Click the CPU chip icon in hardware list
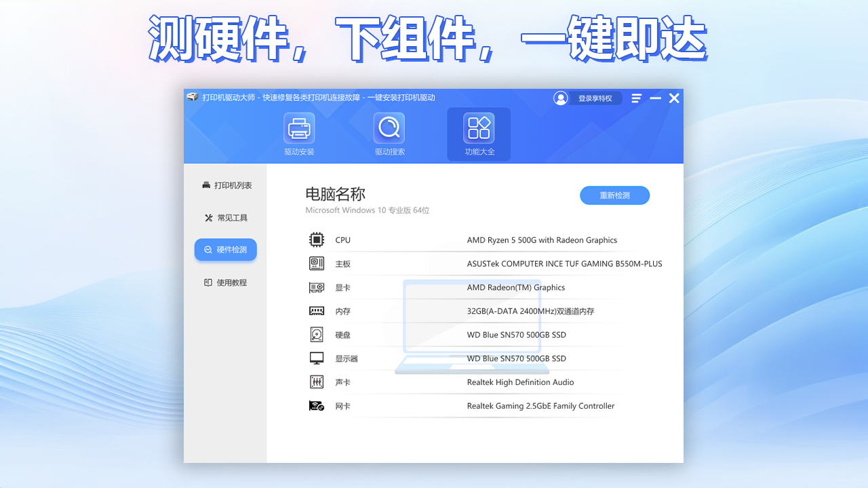Screen dimensions: 868x488 click(x=316, y=239)
